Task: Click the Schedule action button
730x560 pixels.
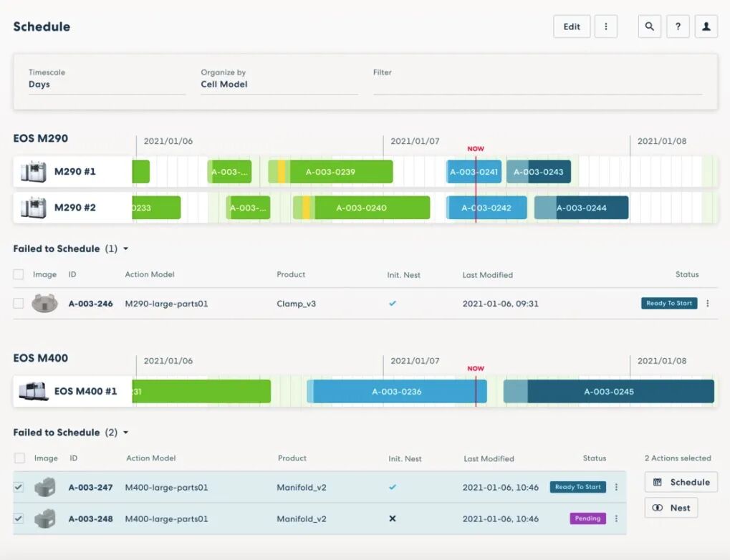Action: point(681,482)
